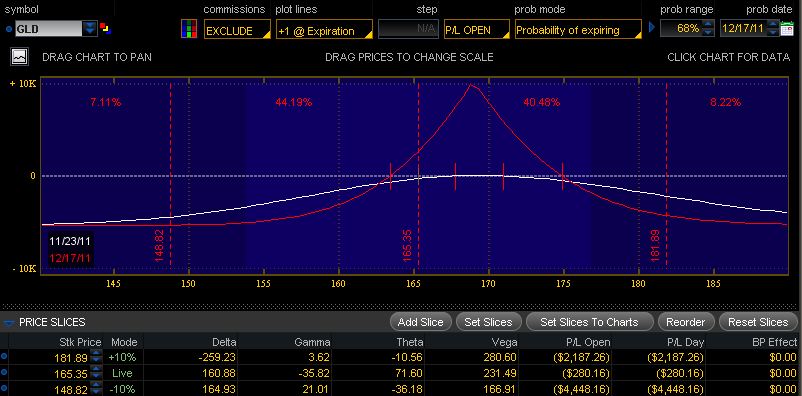Open the GLD symbol dropdown arrow
The height and width of the screenshot is (396, 802).
pos(90,28)
